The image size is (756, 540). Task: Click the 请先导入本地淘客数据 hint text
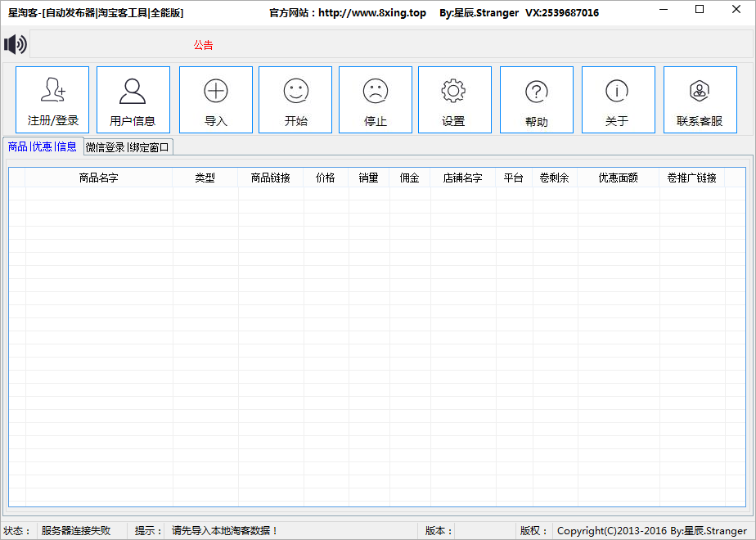point(225,531)
